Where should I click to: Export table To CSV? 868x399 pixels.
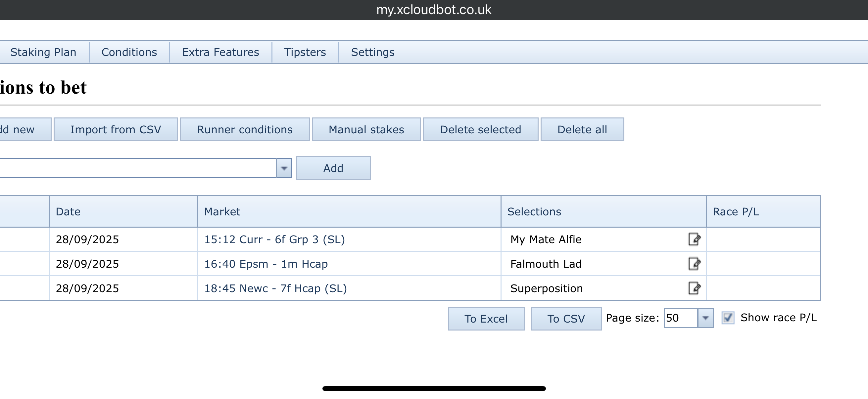(x=565, y=319)
